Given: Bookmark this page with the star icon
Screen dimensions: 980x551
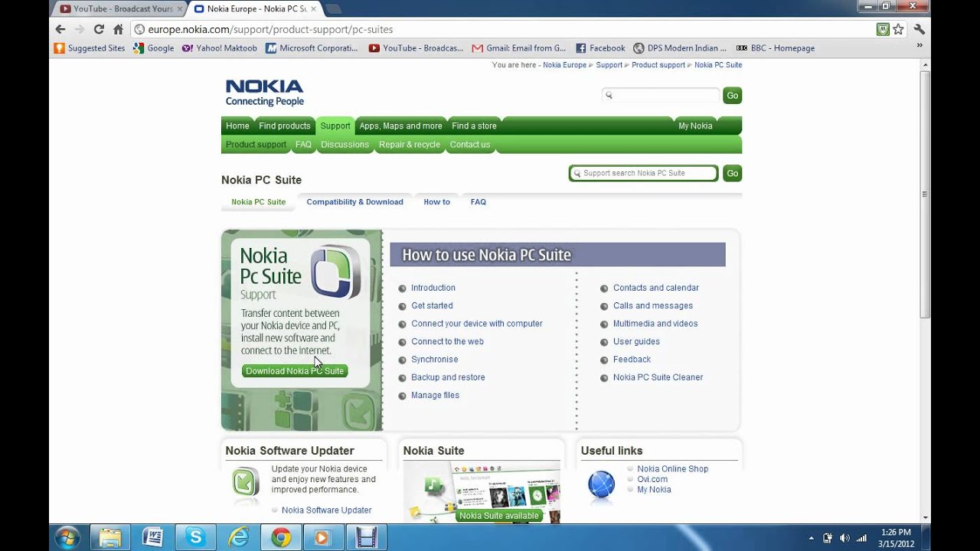Looking at the screenshot, I should pos(898,29).
